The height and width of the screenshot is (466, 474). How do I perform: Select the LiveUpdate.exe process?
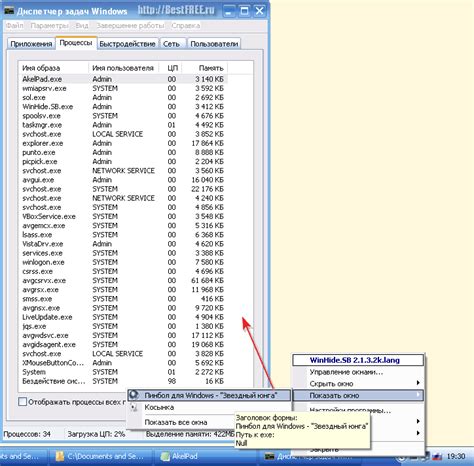coord(123,317)
